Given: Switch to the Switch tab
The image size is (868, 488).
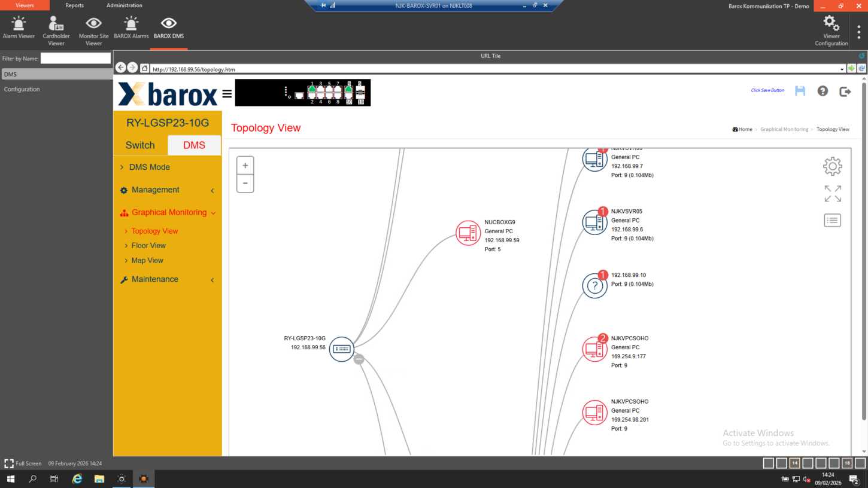Looking at the screenshot, I should (x=140, y=145).
